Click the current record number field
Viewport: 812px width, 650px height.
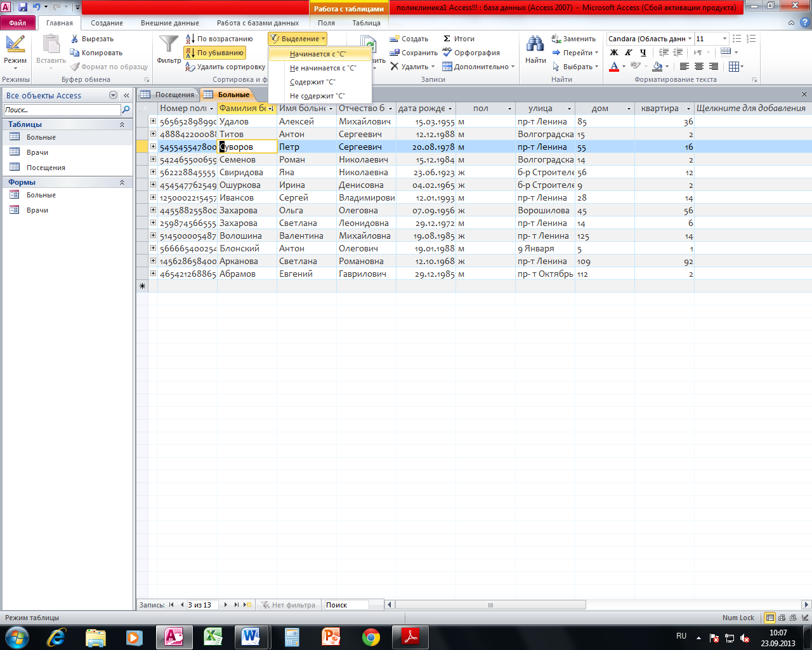pos(202,605)
